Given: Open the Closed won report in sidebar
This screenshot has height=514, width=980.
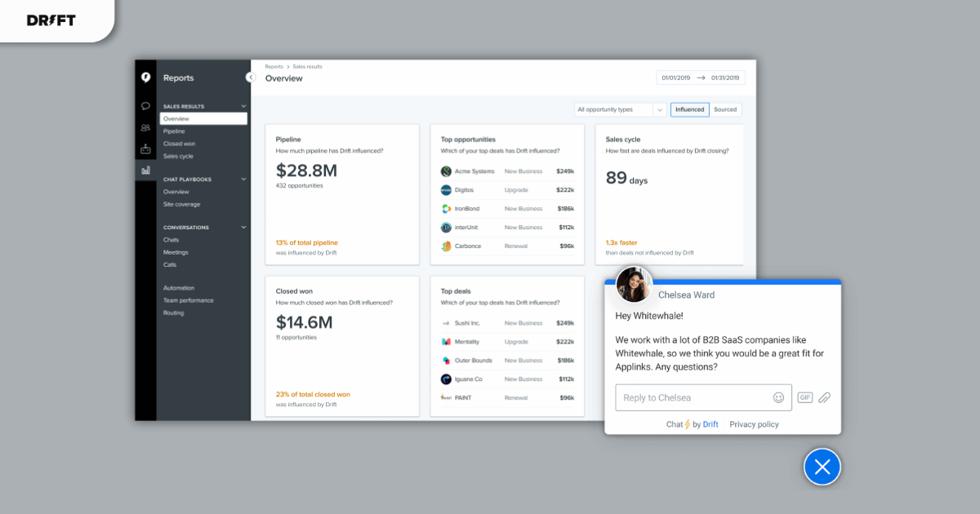Looking at the screenshot, I should 179,144.
